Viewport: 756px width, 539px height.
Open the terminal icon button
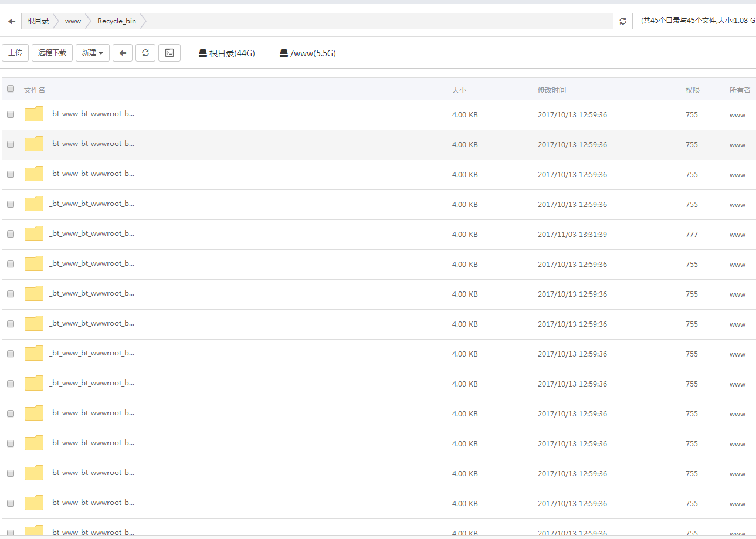[x=169, y=53]
